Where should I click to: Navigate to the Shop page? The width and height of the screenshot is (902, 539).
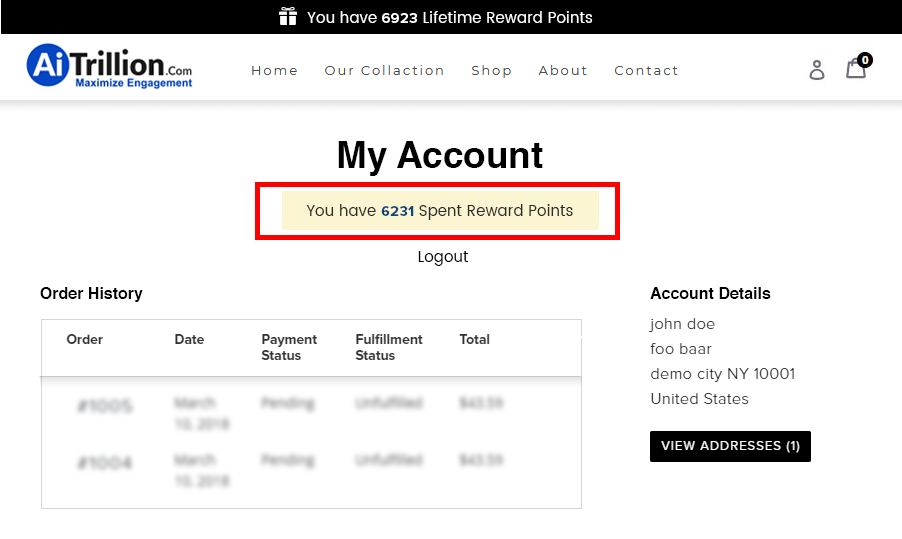coord(491,70)
